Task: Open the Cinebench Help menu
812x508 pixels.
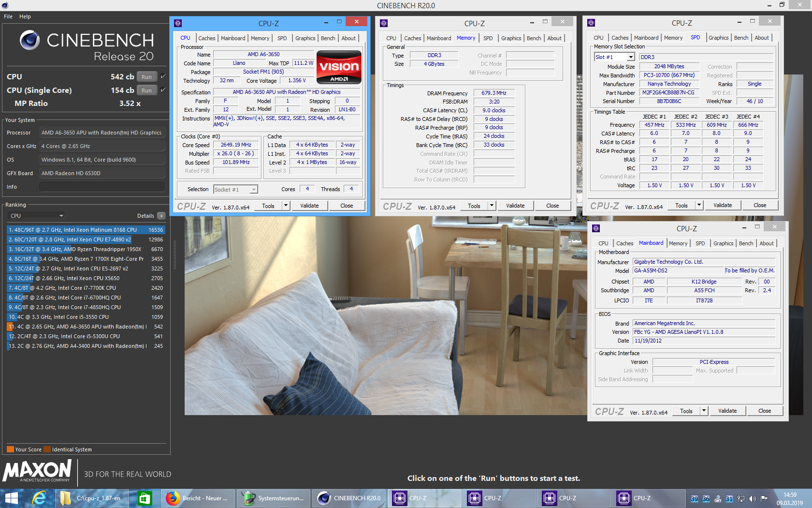Action: 25,16
